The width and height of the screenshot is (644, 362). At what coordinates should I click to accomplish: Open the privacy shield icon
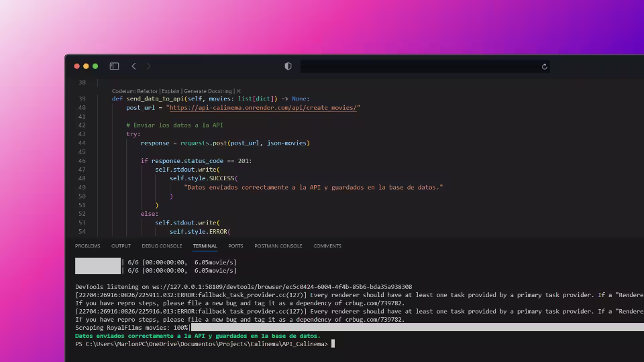pyautogui.click(x=288, y=66)
